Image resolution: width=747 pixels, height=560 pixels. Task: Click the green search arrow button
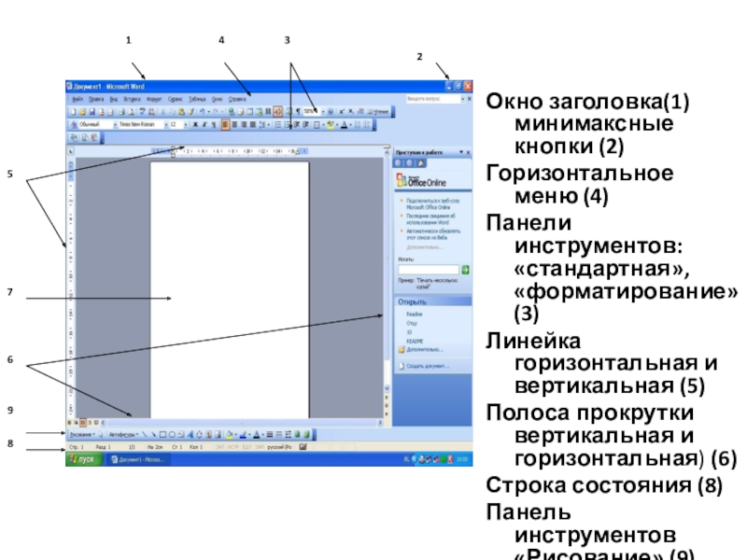click(x=465, y=270)
